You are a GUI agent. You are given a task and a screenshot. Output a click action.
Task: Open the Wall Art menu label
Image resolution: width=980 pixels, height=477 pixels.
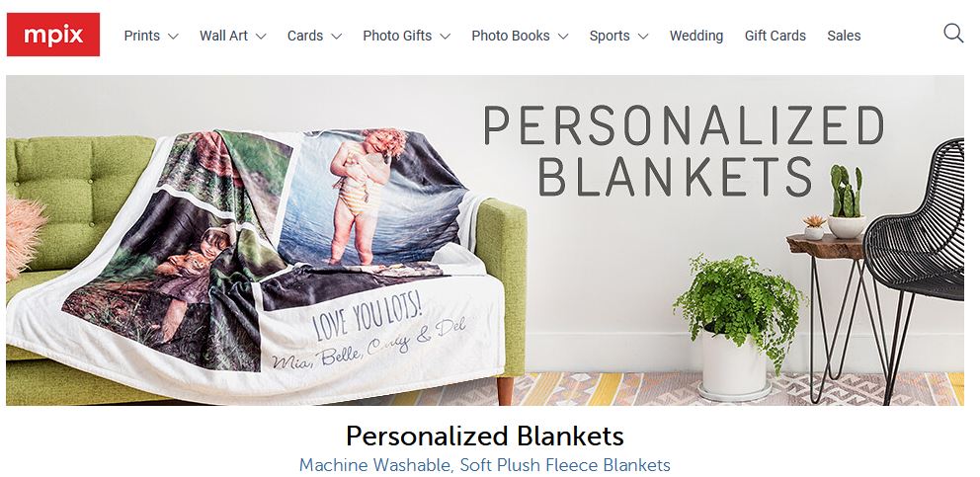coord(223,36)
